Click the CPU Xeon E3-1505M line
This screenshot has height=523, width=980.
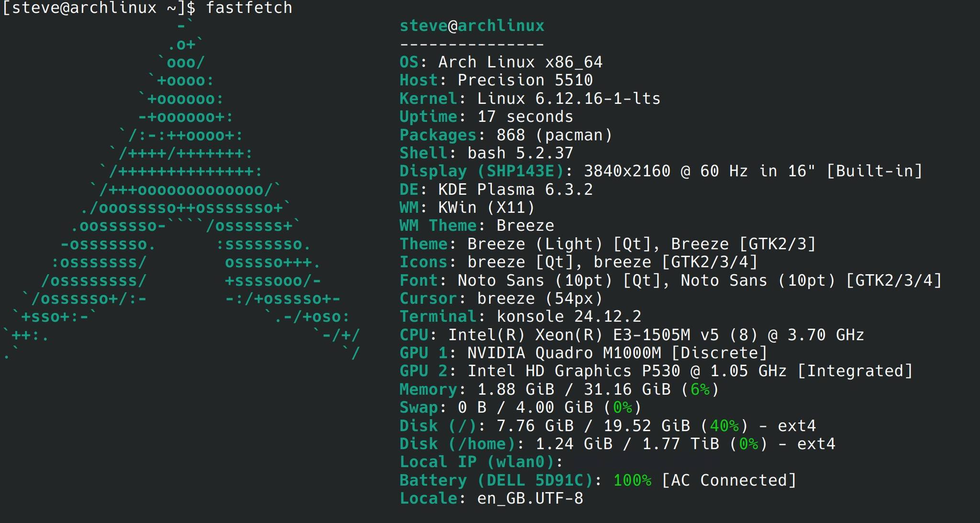click(632, 335)
